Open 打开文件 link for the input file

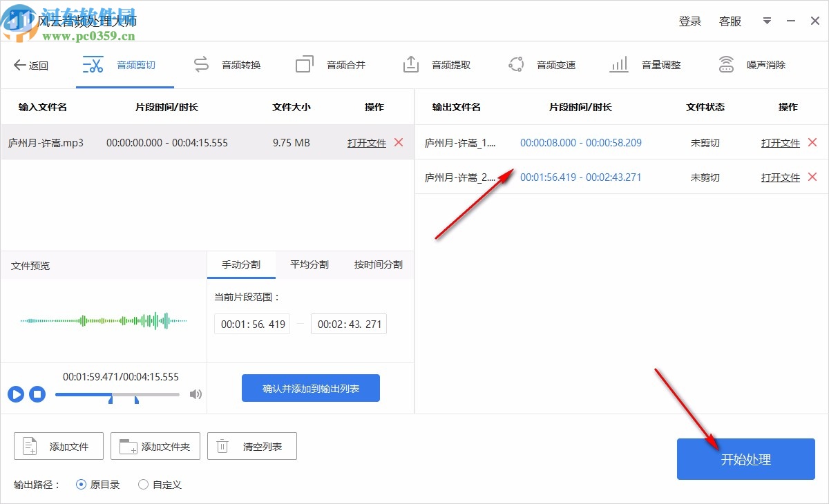point(366,142)
